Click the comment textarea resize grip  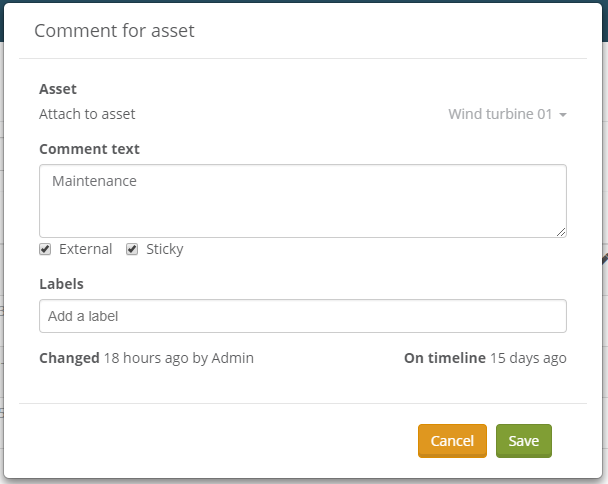pyautogui.click(x=561, y=232)
